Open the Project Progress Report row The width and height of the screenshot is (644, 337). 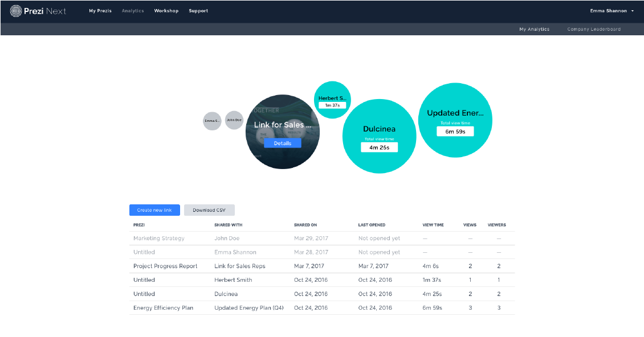[x=165, y=266]
